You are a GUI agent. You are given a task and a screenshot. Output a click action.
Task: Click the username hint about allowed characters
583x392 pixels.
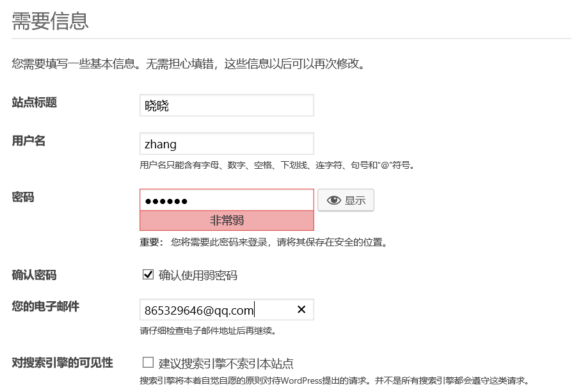click(277, 165)
